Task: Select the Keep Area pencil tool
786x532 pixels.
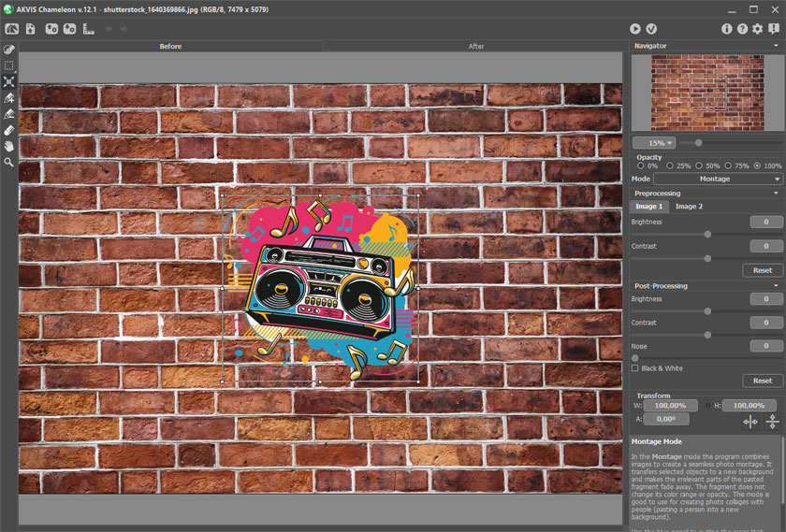Action: point(9,97)
